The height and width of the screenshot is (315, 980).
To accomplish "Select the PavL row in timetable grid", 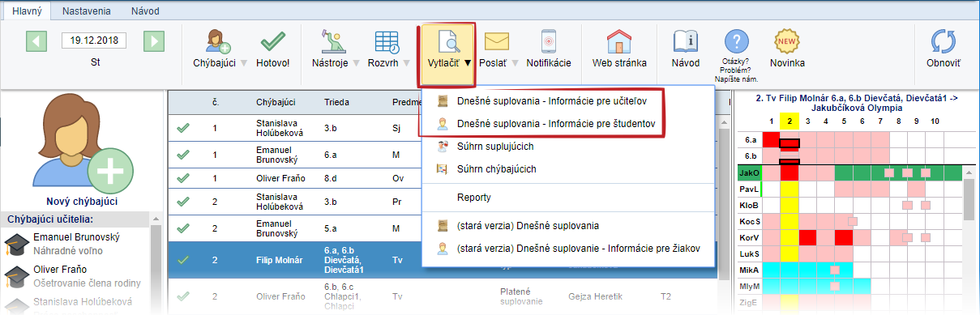I will [849, 189].
